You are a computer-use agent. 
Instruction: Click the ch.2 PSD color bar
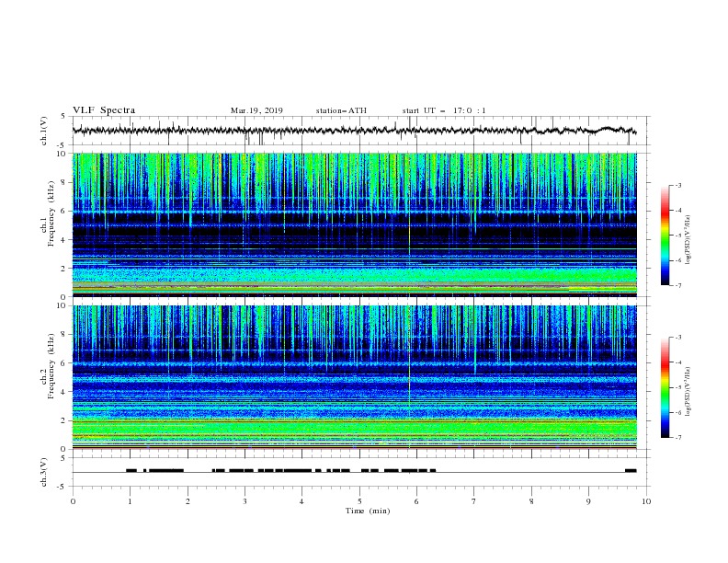click(665, 387)
